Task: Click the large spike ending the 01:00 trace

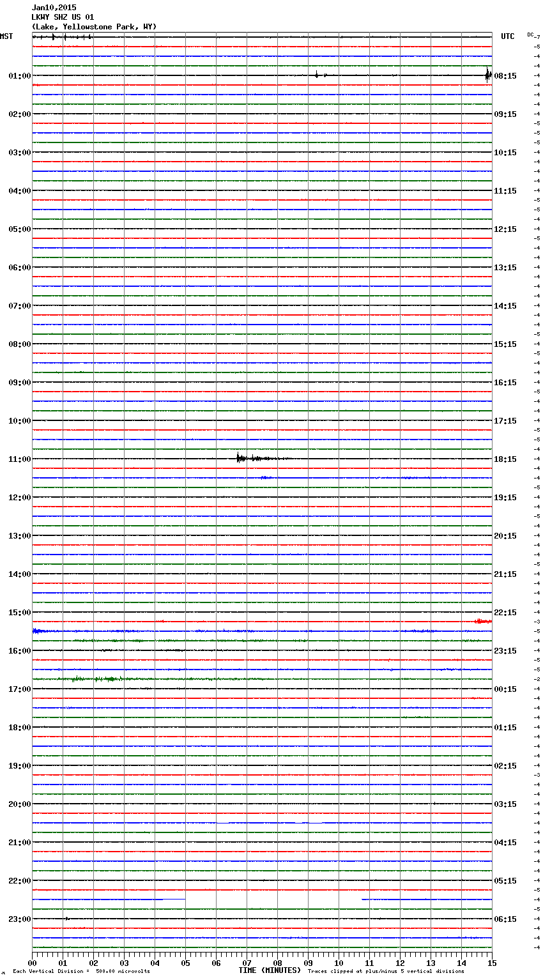Action: pyautogui.click(x=488, y=75)
